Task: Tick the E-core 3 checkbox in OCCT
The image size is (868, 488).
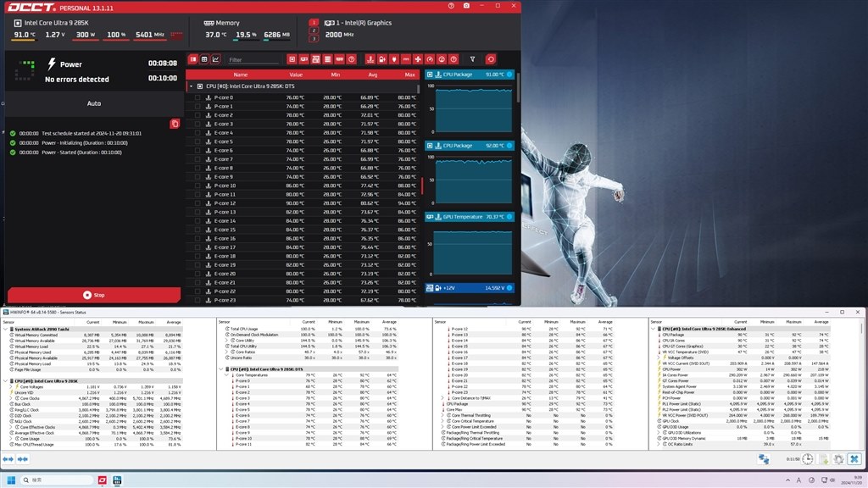Action: click(198, 124)
